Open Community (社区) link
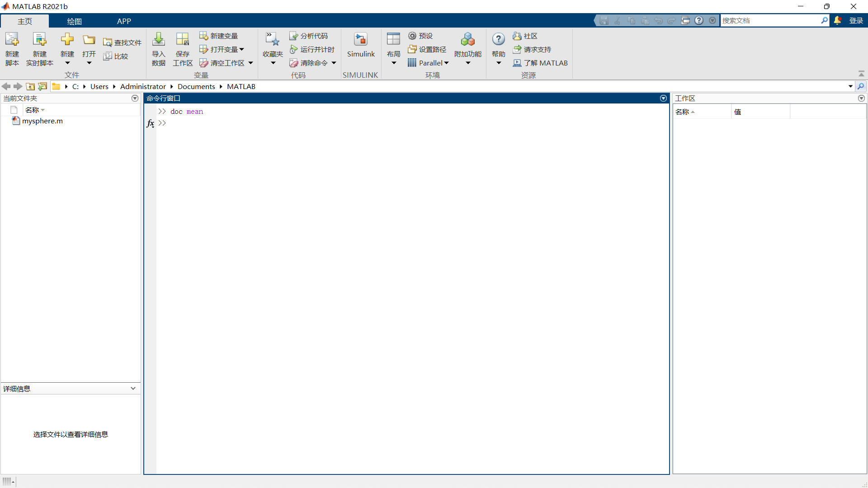868x488 pixels. [525, 36]
